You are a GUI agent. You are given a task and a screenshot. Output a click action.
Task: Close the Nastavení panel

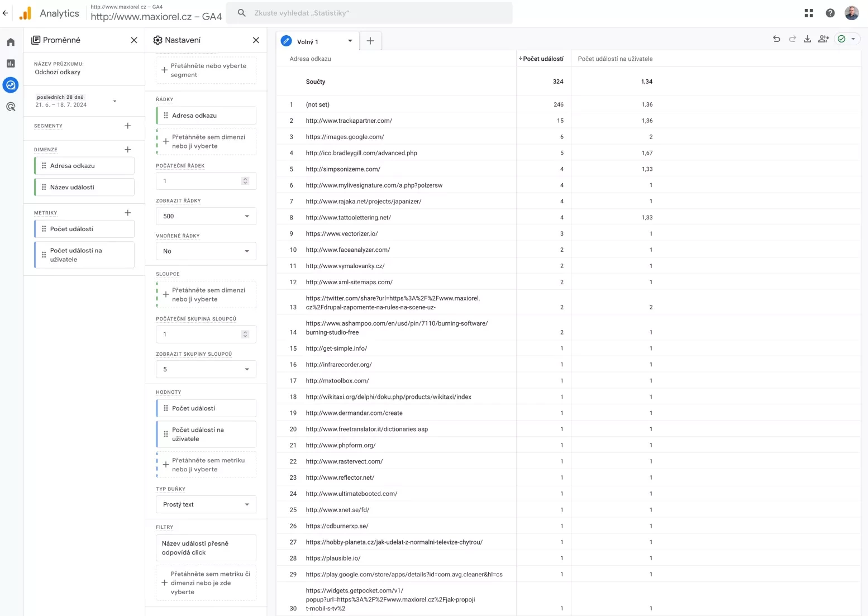point(256,40)
